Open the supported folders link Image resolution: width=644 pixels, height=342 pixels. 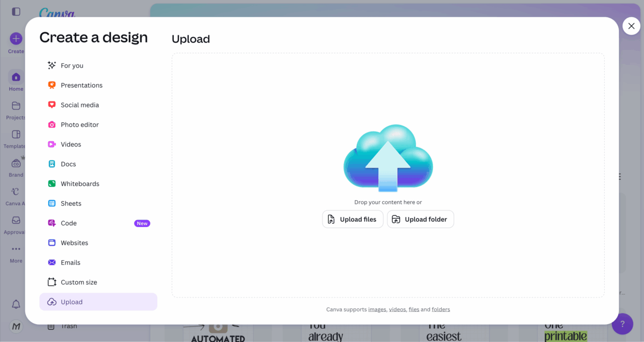pyautogui.click(x=441, y=309)
